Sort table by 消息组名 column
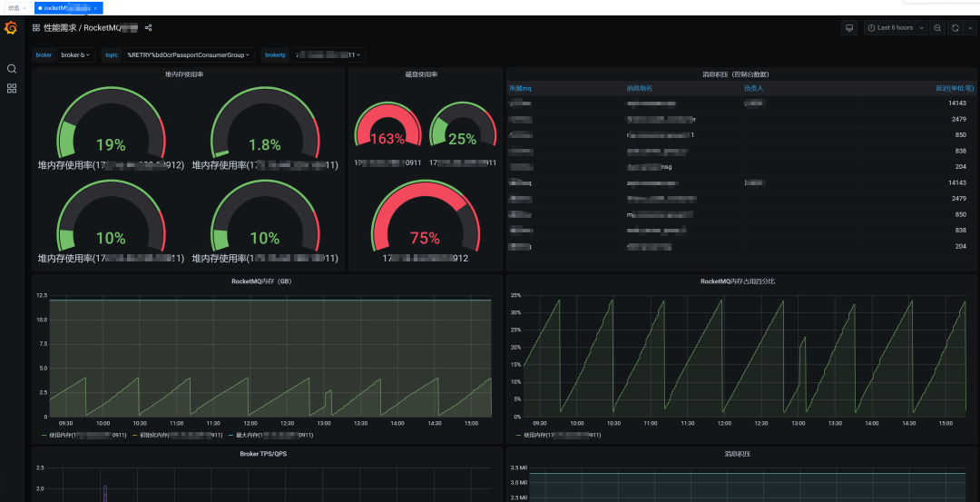The height and width of the screenshot is (502, 980). click(x=640, y=88)
